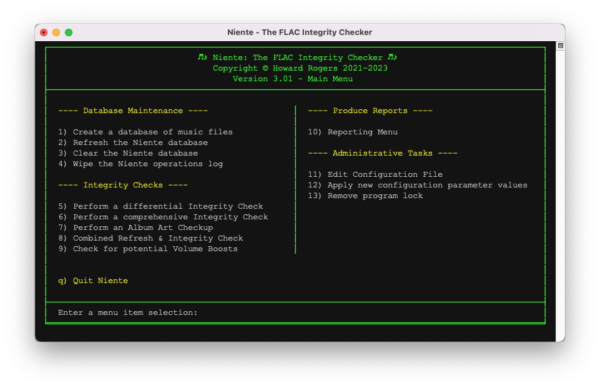Select Perform a differential Integrity Check

coord(161,206)
